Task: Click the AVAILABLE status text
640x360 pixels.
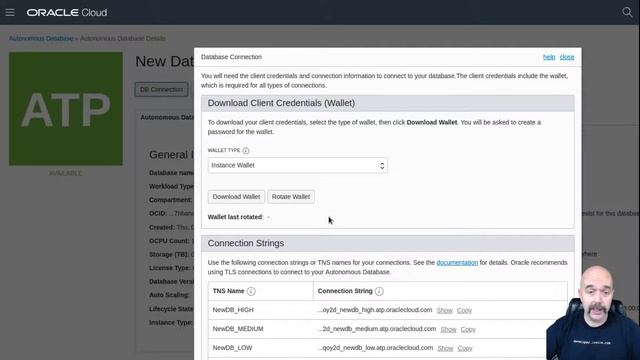Action: point(66,173)
